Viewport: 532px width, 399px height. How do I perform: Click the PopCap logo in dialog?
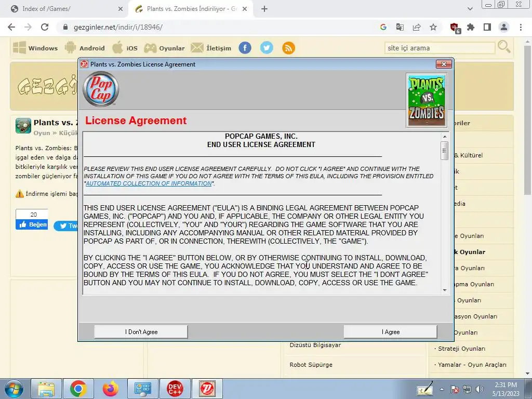point(101,89)
